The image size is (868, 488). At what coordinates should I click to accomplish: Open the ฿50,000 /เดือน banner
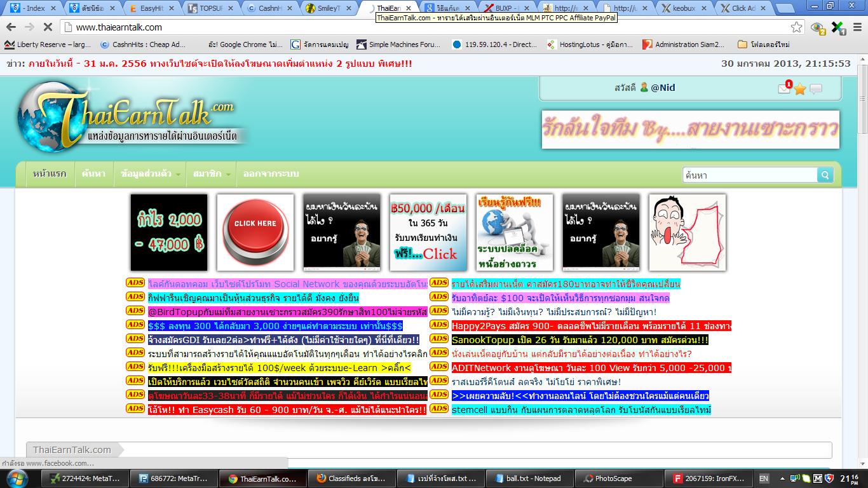pyautogui.click(x=428, y=233)
